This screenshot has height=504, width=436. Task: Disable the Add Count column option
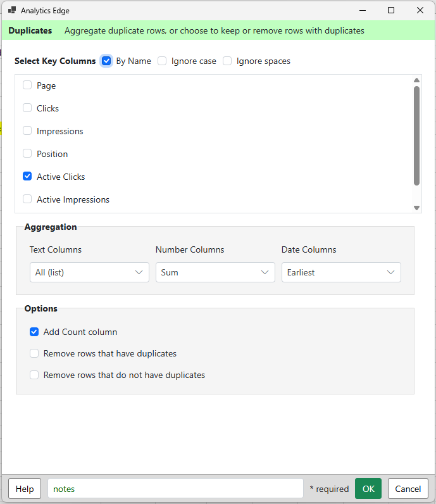coord(34,332)
